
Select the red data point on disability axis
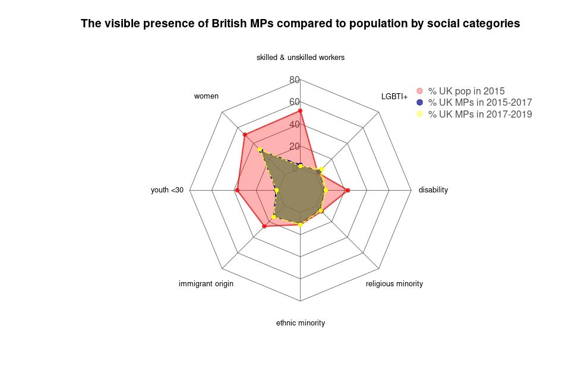click(348, 190)
